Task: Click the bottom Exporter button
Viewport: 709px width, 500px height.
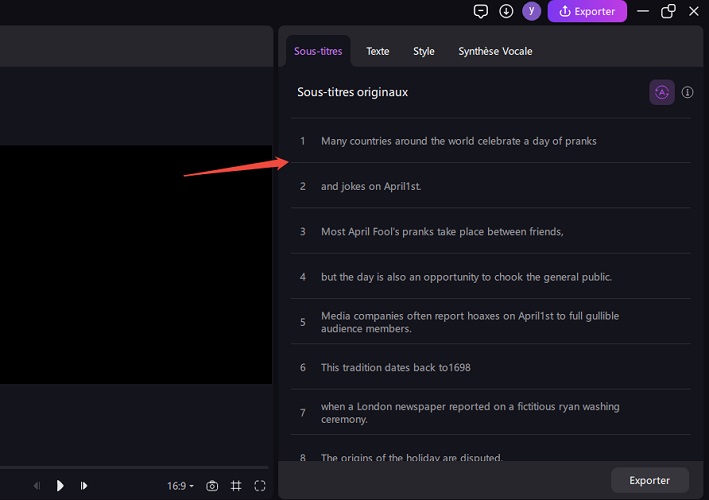Action: tap(649, 480)
